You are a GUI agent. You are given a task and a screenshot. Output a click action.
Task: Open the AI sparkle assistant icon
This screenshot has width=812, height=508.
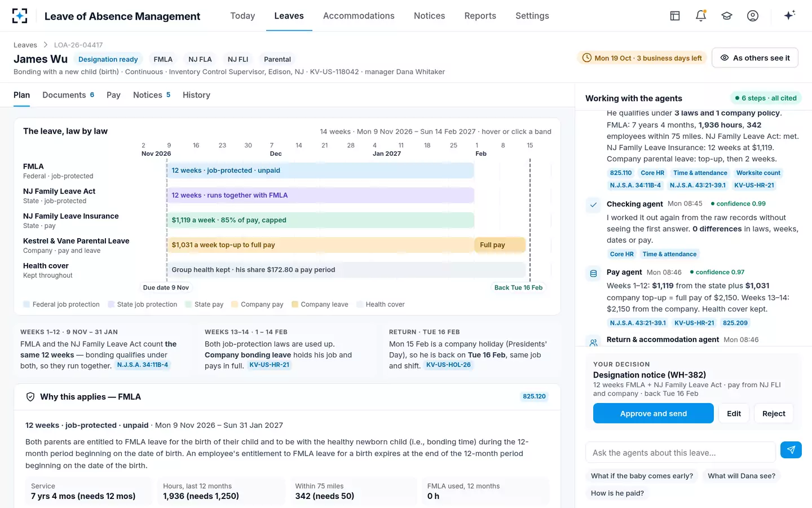point(789,15)
